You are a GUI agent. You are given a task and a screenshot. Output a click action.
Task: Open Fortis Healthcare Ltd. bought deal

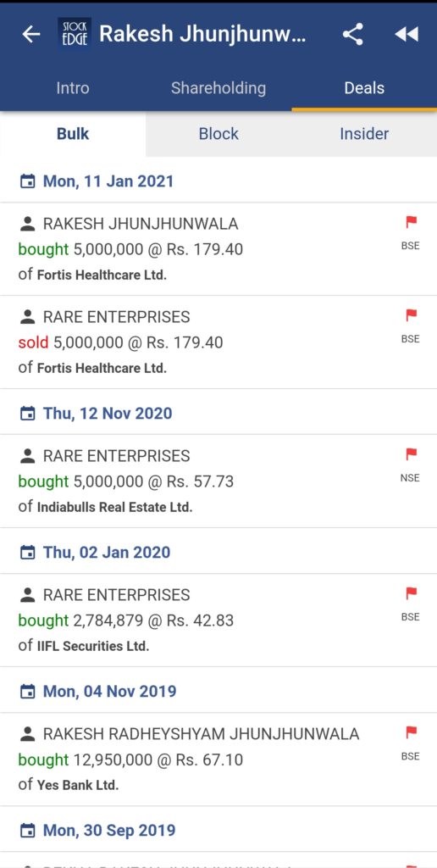[x=218, y=249]
